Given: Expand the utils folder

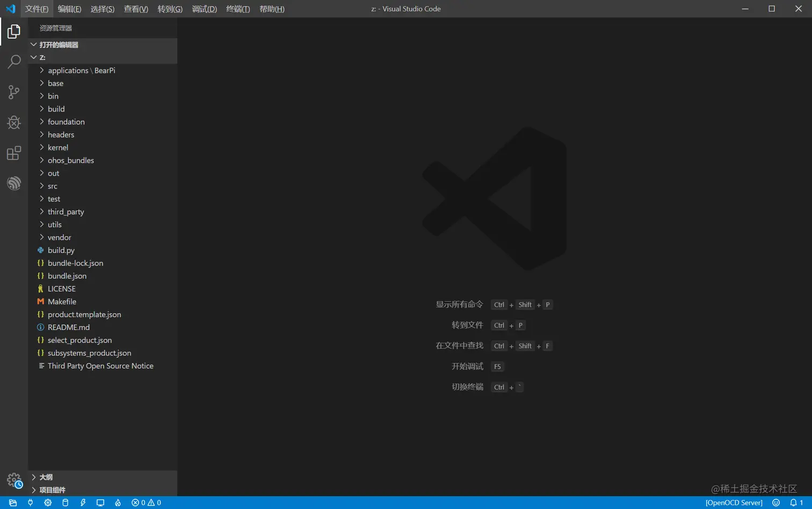Looking at the screenshot, I should pos(103,225).
